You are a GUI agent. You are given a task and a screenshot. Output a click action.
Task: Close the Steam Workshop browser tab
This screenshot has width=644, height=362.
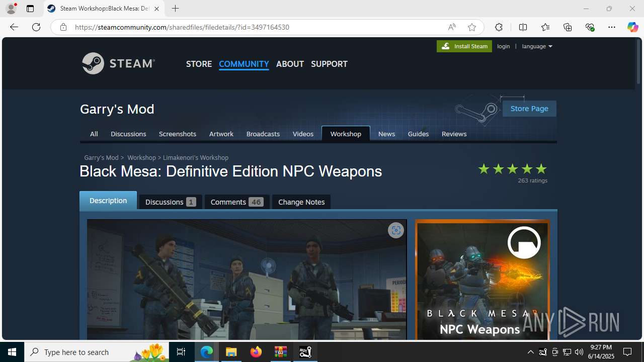(156, 9)
